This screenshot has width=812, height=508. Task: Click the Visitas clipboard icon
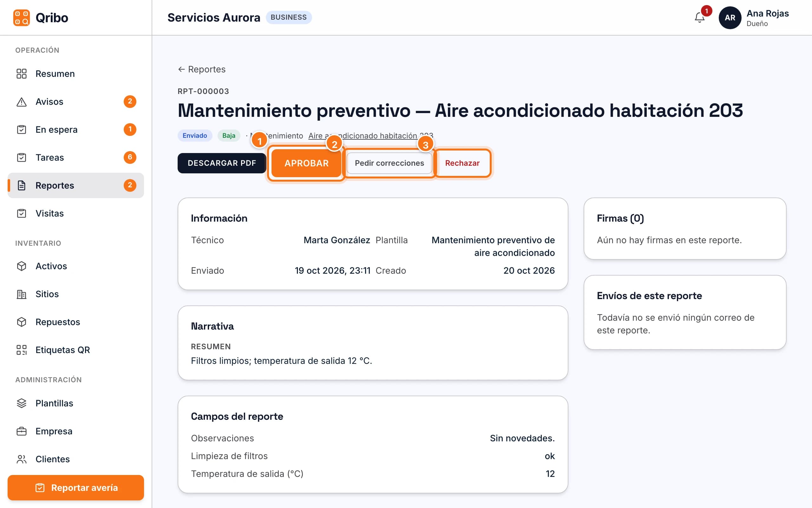click(22, 213)
